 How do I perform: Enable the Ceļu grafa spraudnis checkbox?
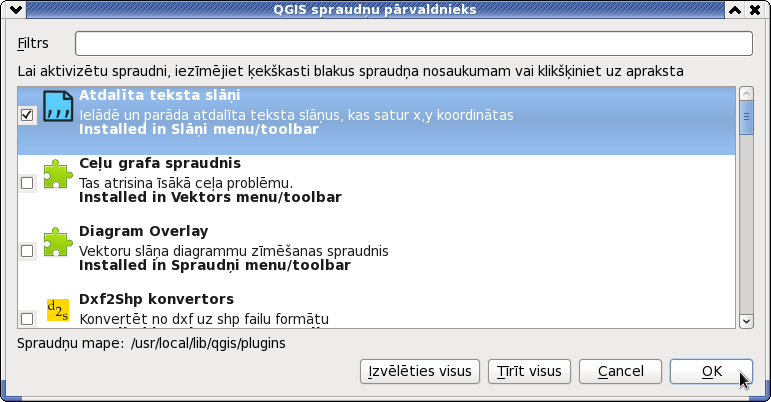click(x=27, y=183)
